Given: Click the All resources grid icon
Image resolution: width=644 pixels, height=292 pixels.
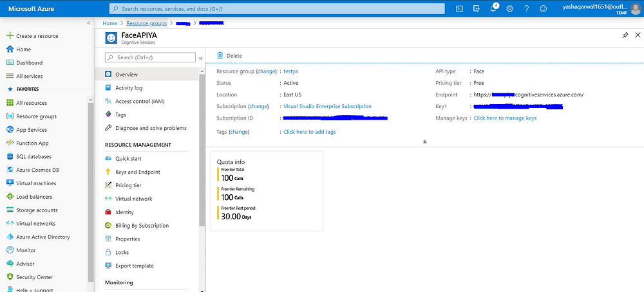Looking at the screenshot, I should pyautogui.click(x=10, y=103).
